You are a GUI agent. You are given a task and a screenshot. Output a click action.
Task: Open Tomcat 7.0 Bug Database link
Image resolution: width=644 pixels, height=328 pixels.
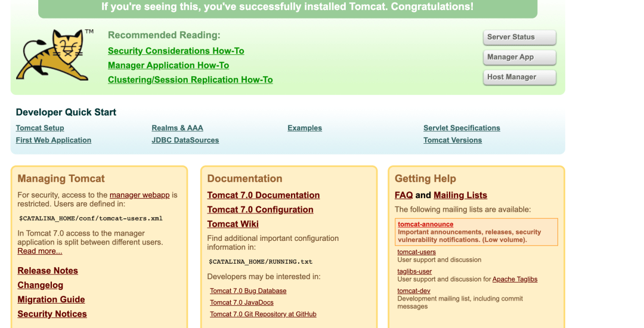tap(248, 290)
